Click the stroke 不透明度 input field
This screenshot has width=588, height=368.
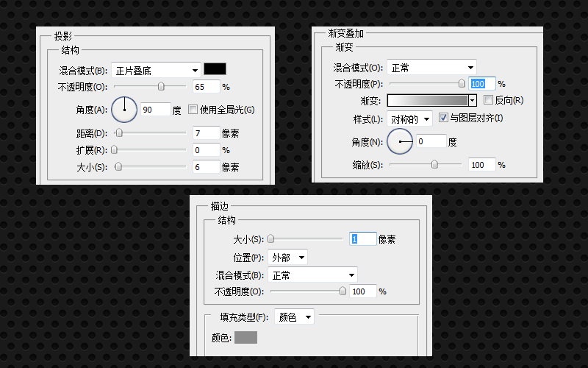(x=362, y=291)
